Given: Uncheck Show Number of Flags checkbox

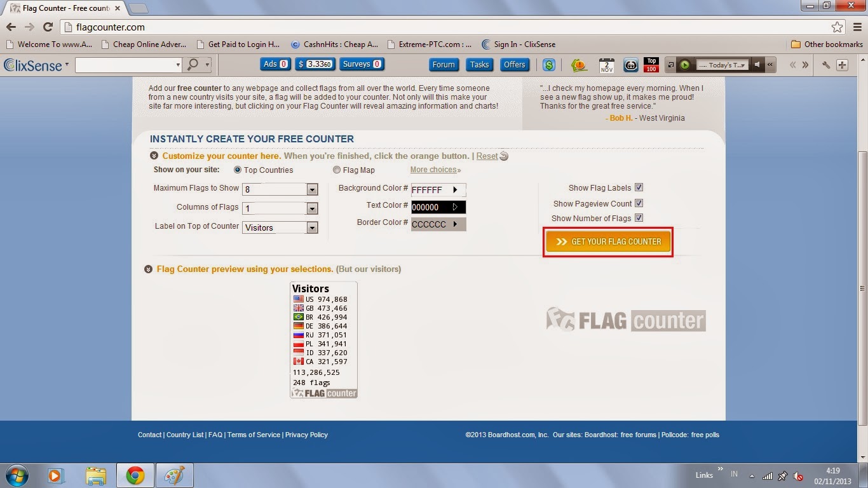Looking at the screenshot, I should (639, 218).
